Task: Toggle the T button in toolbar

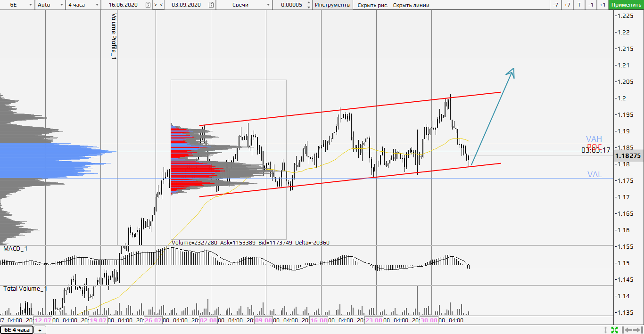Action: point(579,5)
